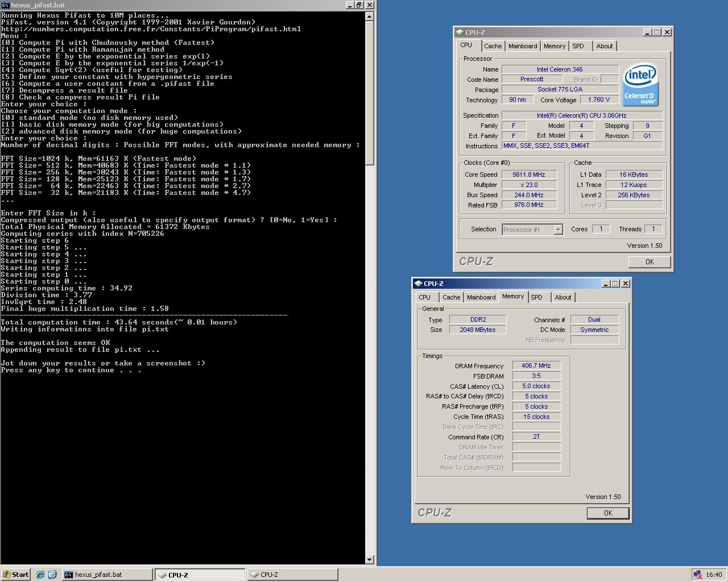Minimize the hexus_pifast.bat console window
728x582 pixels.
click(349, 5)
